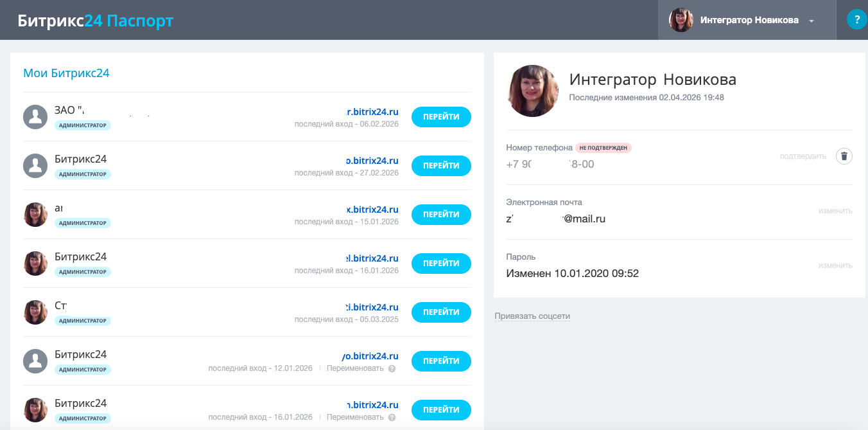Click gray default avatar of ЗАО portal
Screen dimensions: 868x430
coord(35,117)
